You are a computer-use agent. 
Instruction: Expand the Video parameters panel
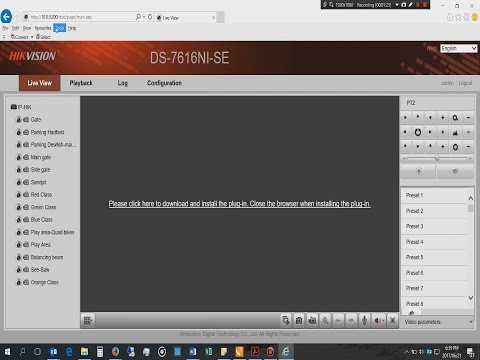click(x=437, y=322)
